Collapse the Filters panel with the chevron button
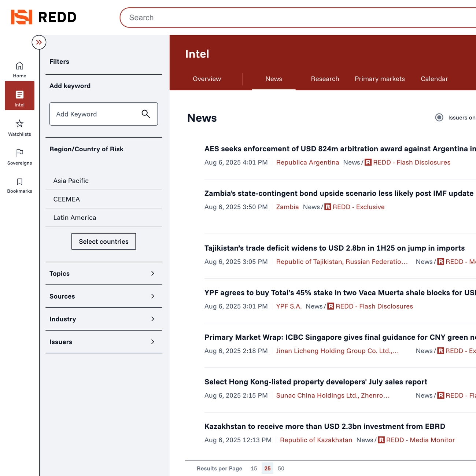476x476 pixels. tap(39, 42)
